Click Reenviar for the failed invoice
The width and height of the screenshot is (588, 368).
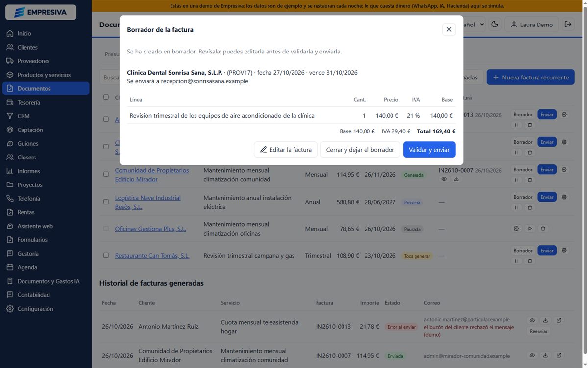click(539, 331)
